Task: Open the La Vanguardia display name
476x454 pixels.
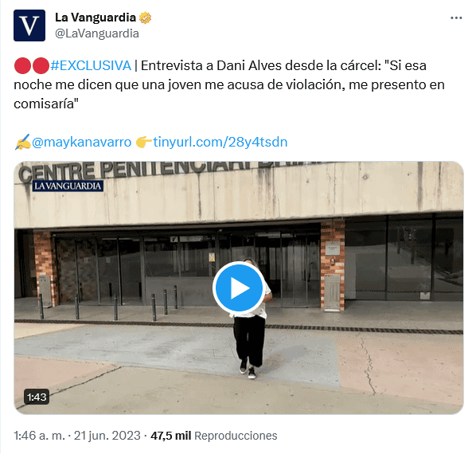Action: tap(96, 18)
